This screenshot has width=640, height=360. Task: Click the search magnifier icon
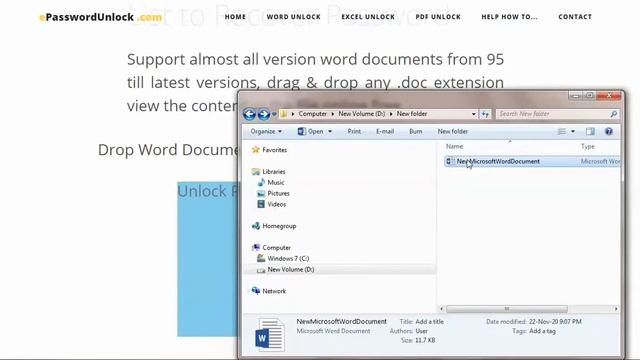pos(613,114)
